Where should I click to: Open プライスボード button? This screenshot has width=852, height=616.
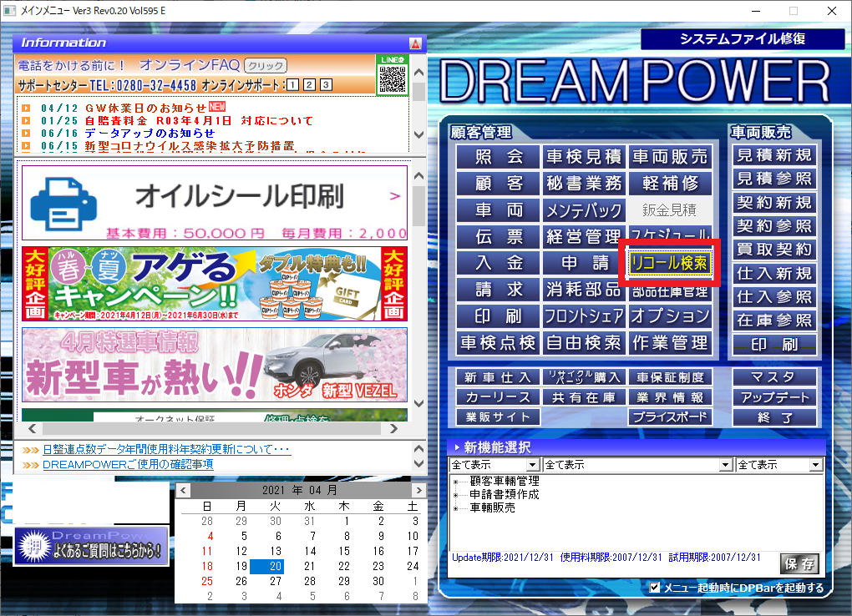click(670, 417)
